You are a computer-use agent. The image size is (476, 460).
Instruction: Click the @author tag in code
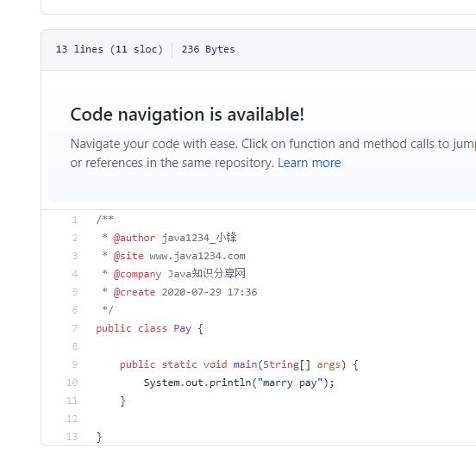tap(135, 238)
